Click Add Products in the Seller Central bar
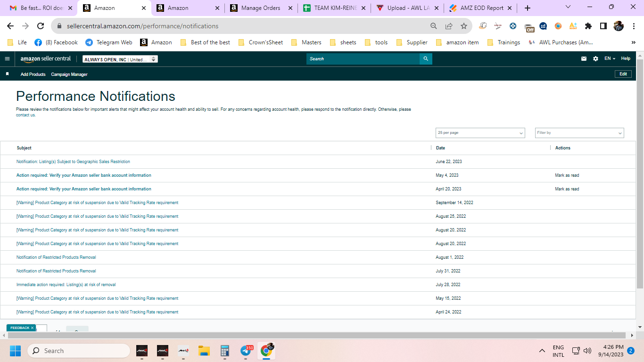Screen dimensions: 644x362 click(x=33, y=74)
